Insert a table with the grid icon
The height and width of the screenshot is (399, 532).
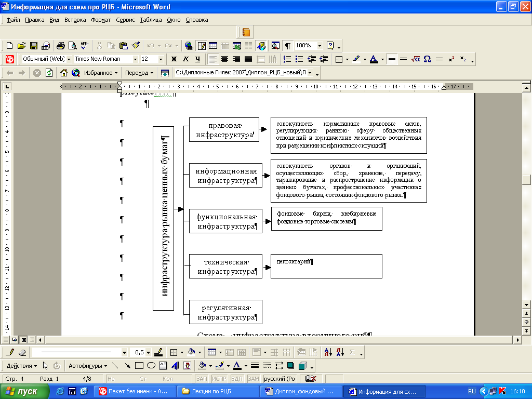pos(213,46)
